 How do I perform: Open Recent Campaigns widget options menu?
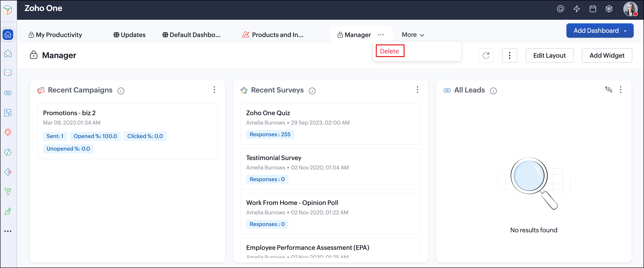pyautogui.click(x=214, y=90)
